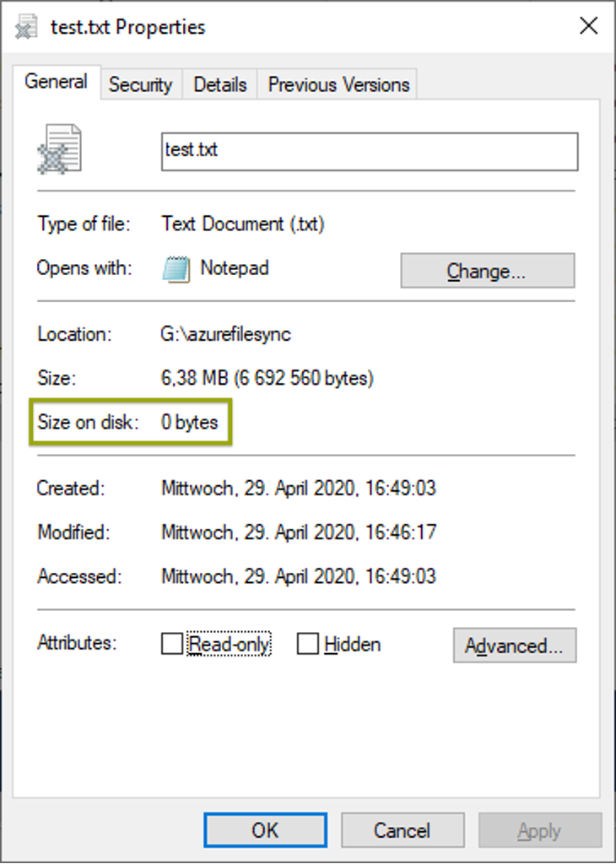The width and height of the screenshot is (616, 864).
Task: Switch to the General tab
Action: (56, 82)
